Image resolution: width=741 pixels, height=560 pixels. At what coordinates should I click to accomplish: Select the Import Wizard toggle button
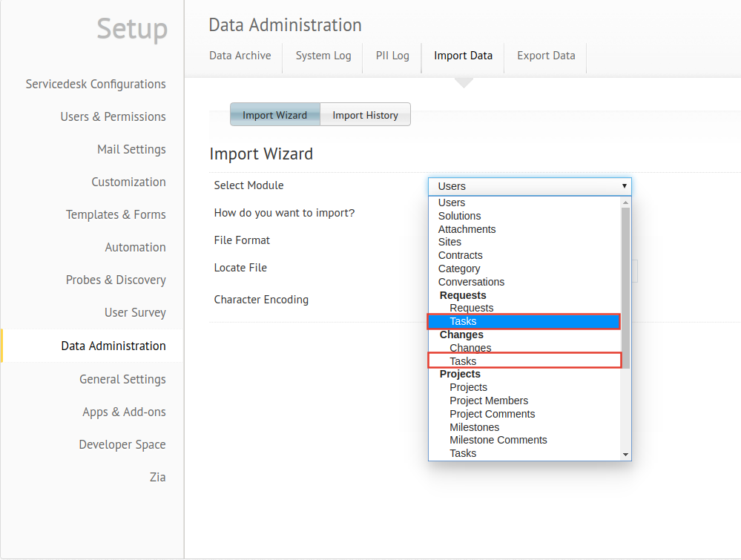point(274,115)
